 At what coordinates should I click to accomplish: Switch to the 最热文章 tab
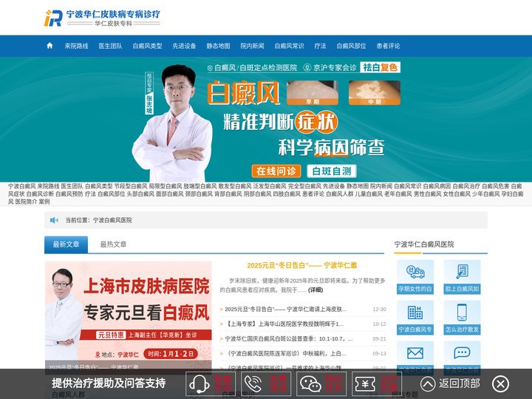coord(113,245)
